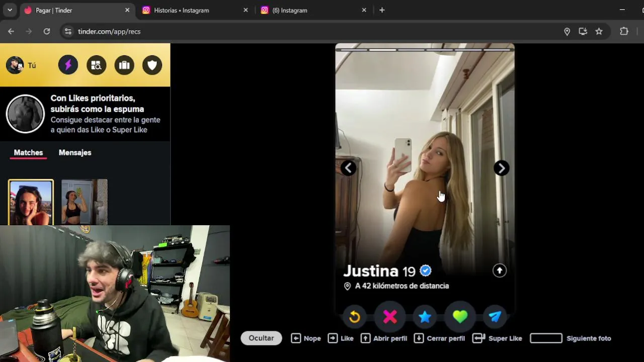Screen dimensions: 644x362
Task: Click the A 42 kilómetros de distancia text
Action: (x=402, y=286)
